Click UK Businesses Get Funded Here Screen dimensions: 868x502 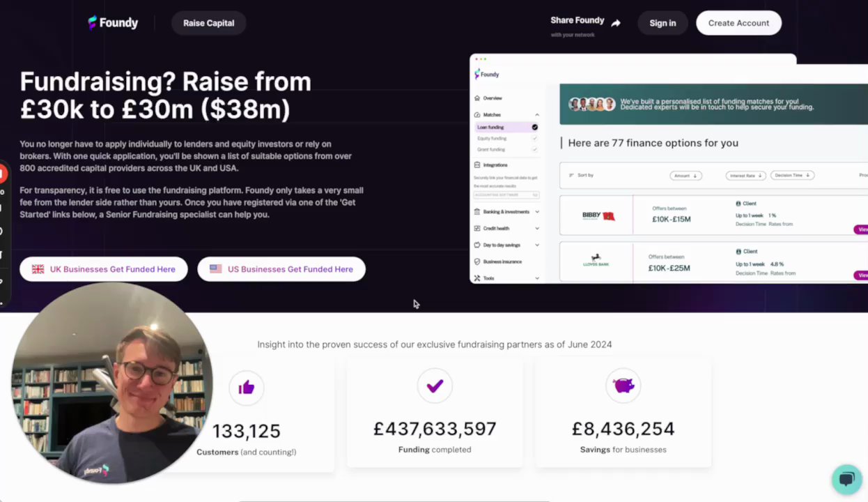[104, 269]
